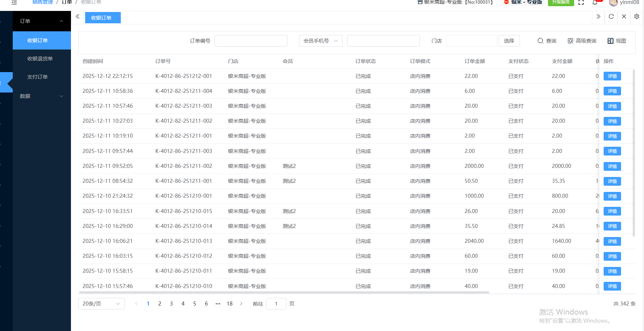
Task: Expand the 数据 sidebar menu group
Action: tap(42, 96)
